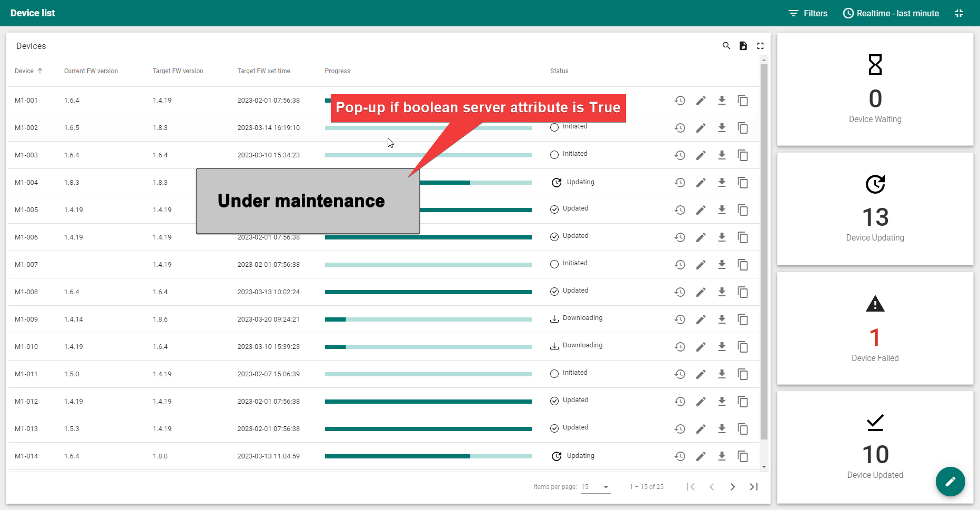Open the search in the Devices panel
Viewport: 980px width, 510px height.
click(726, 46)
